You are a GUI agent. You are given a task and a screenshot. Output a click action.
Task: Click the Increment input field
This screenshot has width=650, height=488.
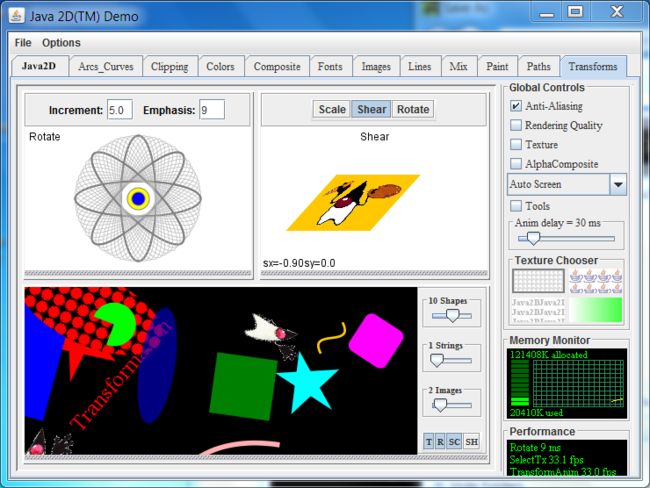coord(120,110)
